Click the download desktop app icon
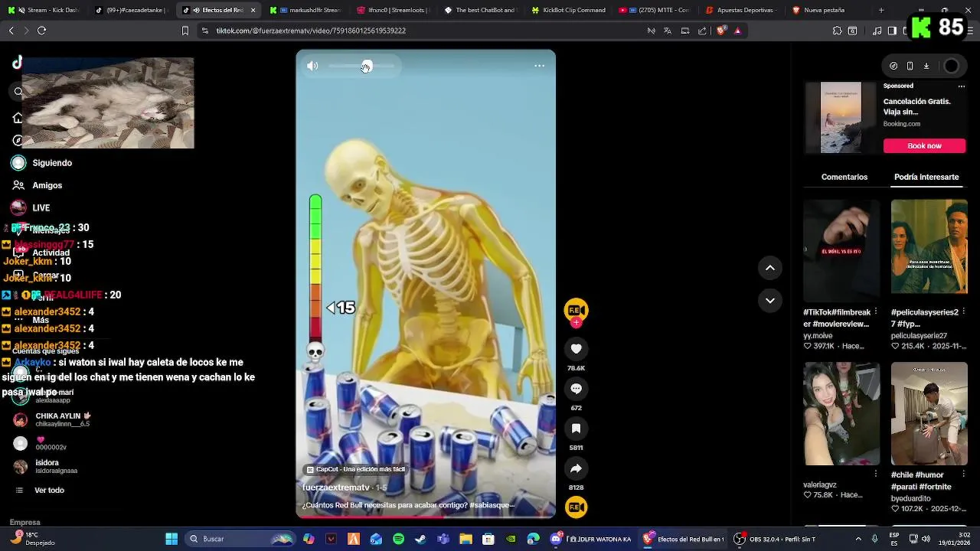This screenshot has height=551, width=980. pyautogui.click(x=926, y=66)
